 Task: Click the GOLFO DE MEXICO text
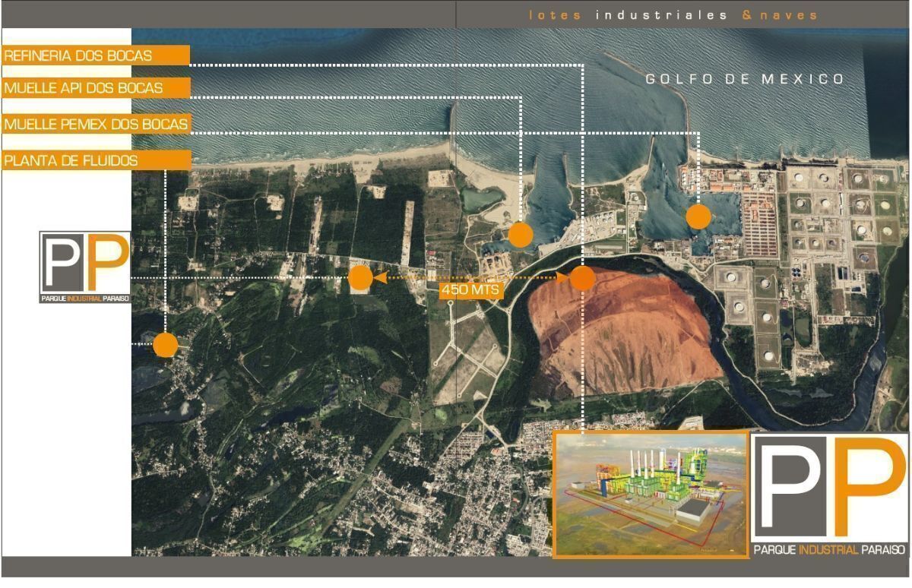click(744, 79)
